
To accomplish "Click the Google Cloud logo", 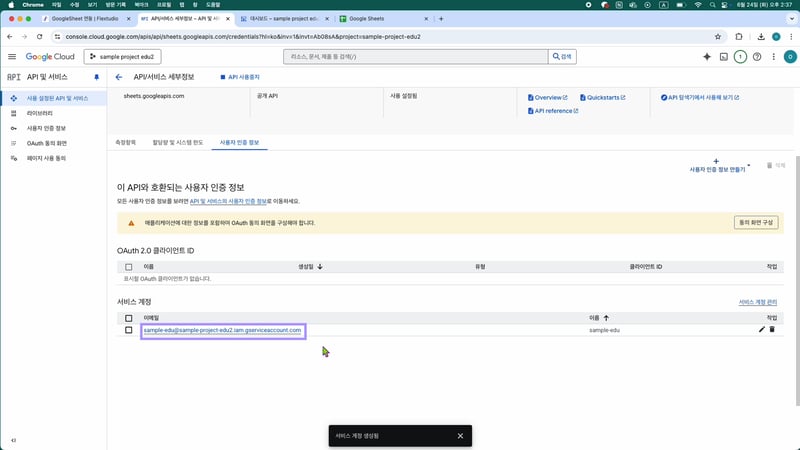I will click(50, 57).
